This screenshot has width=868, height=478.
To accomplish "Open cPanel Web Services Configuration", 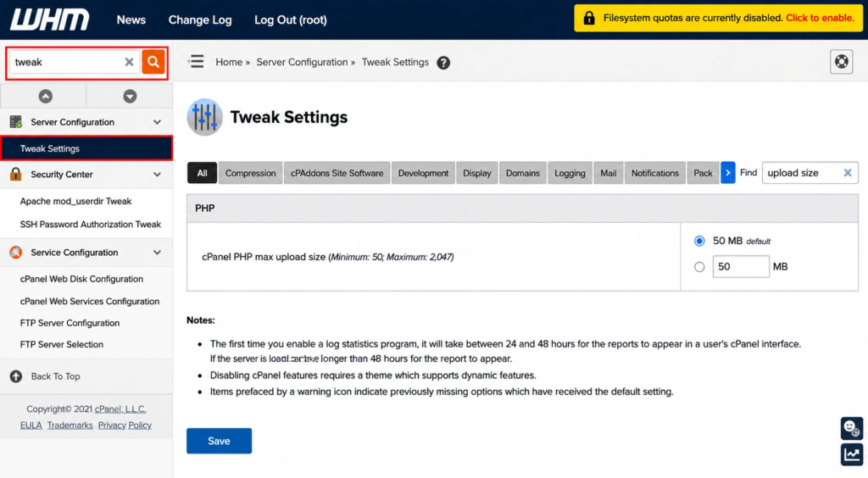I will pyautogui.click(x=90, y=302).
